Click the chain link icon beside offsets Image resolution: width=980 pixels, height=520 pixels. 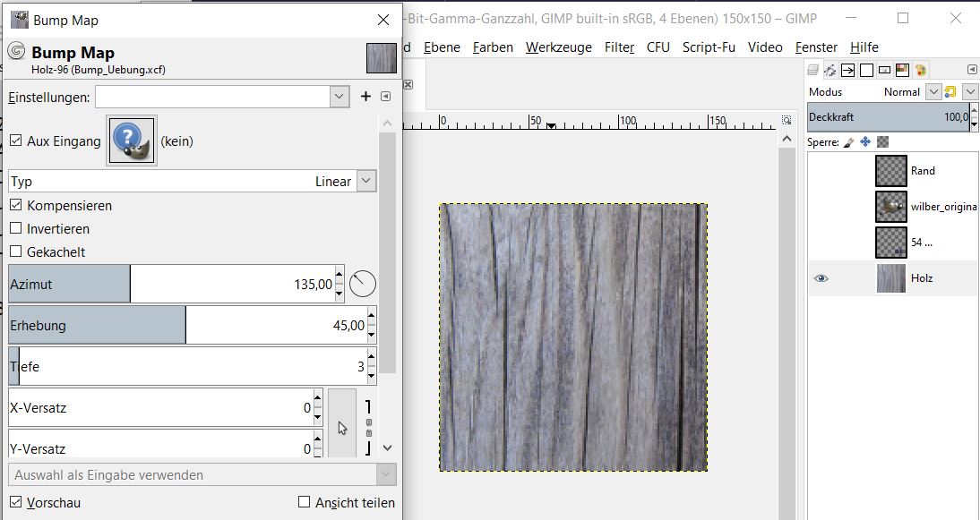click(x=368, y=428)
